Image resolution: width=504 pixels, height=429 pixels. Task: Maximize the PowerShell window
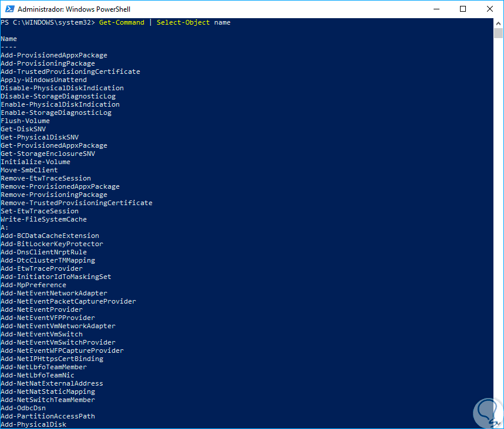point(463,9)
